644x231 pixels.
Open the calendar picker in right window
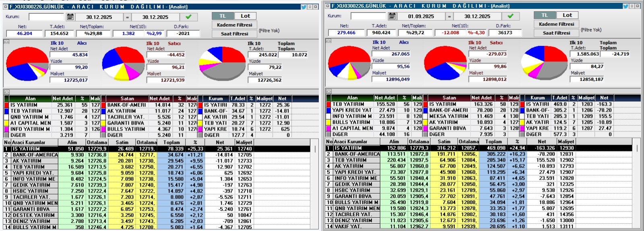pyautogui.click(x=392, y=16)
